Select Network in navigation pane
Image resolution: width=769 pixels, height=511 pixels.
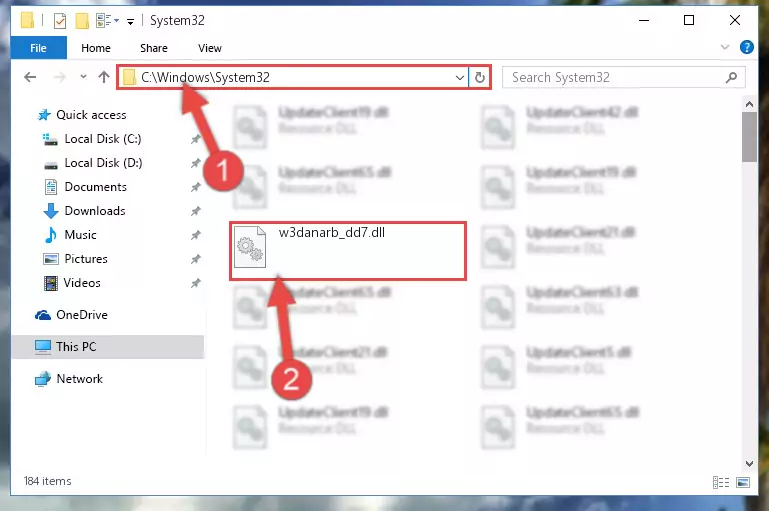(79, 379)
